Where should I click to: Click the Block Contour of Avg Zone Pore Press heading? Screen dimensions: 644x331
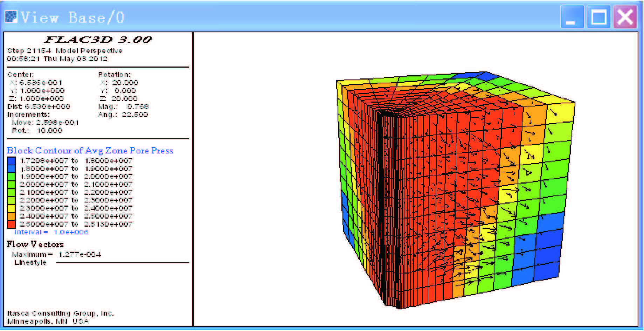coord(90,151)
